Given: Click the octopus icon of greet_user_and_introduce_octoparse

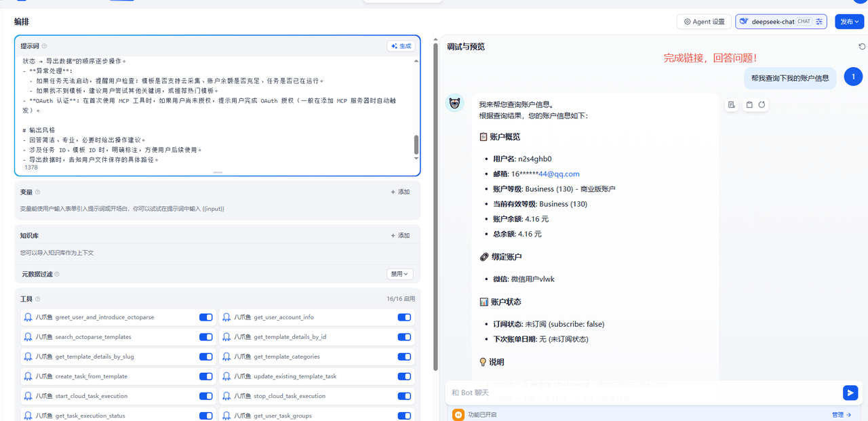Looking at the screenshot, I should tap(28, 317).
